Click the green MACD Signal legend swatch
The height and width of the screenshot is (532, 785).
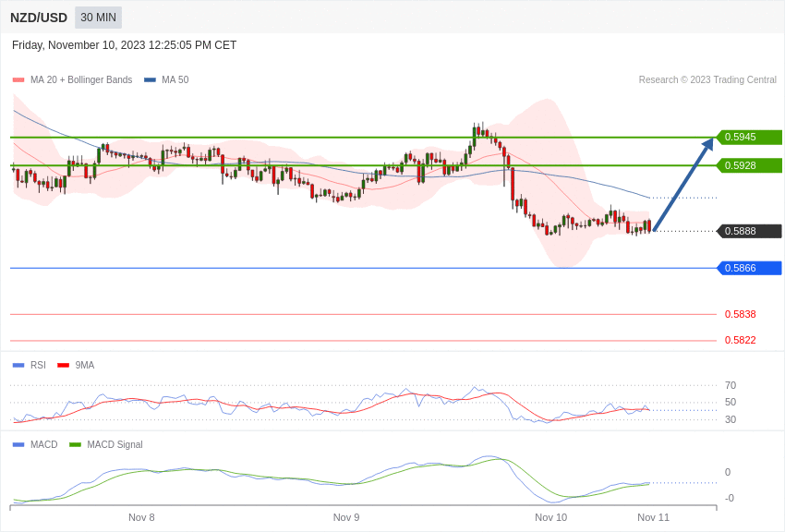(x=75, y=444)
